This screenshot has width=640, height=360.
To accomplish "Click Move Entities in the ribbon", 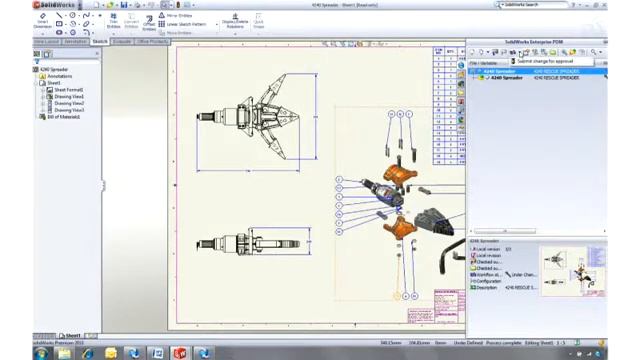I will pyautogui.click(x=175, y=33).
